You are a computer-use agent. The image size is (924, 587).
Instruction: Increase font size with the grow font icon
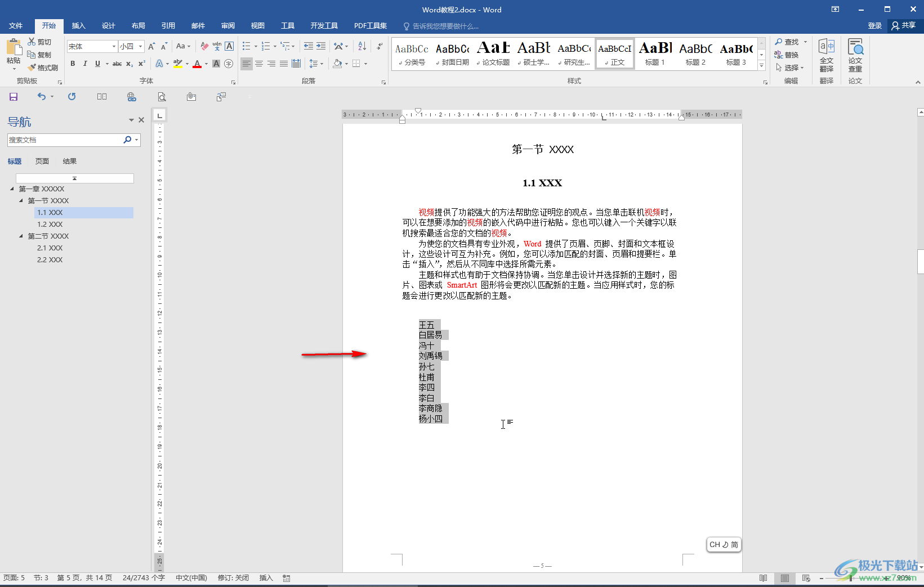(x=151, y=46)
